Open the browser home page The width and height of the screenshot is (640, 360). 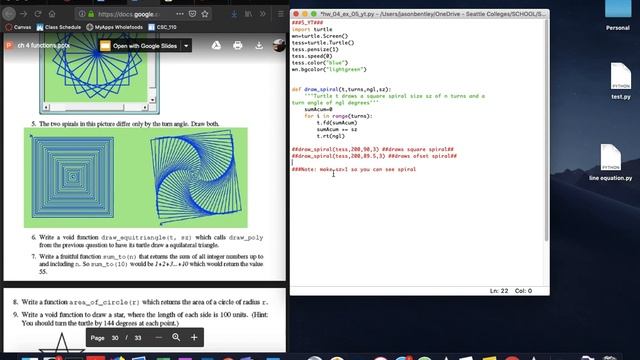pyautogui.click(x=52, y=14)
